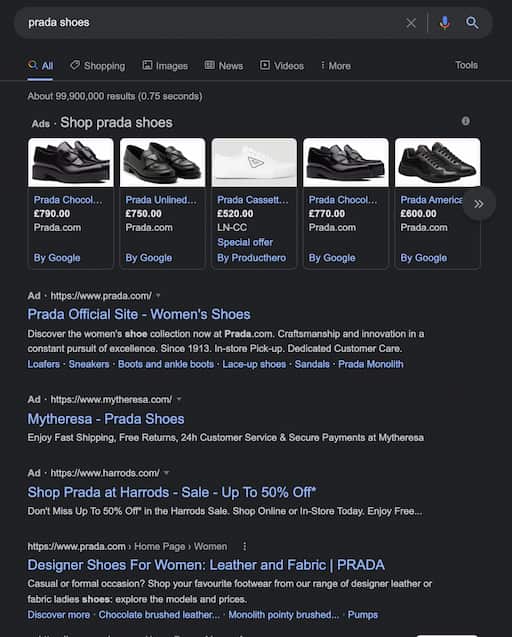Open the ads info icon
The height and width of the screenshot is (637, 512).
point(466,121)
